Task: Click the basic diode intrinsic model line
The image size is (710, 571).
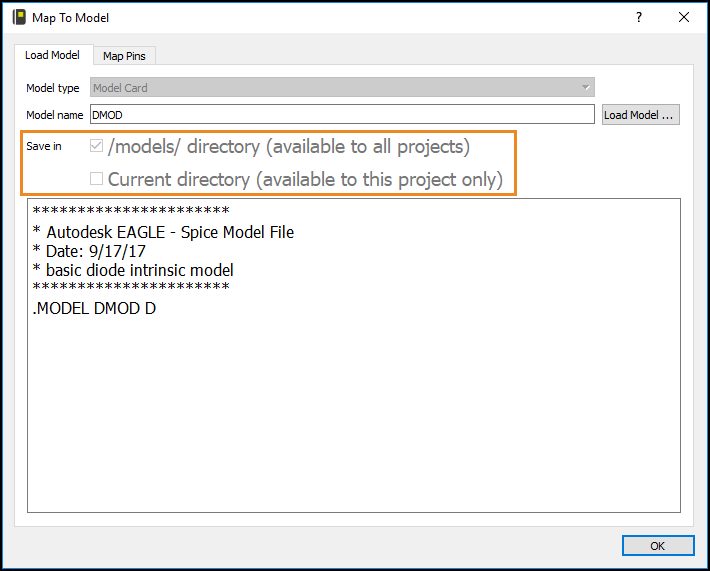Action: coord(133,270)
